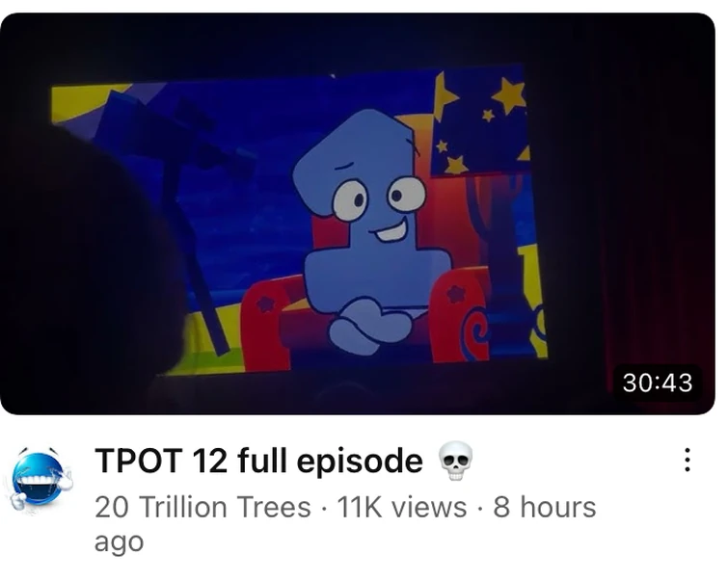
Task: Click the large yellow star in thumbnail
Action: (x=509, y=96)
